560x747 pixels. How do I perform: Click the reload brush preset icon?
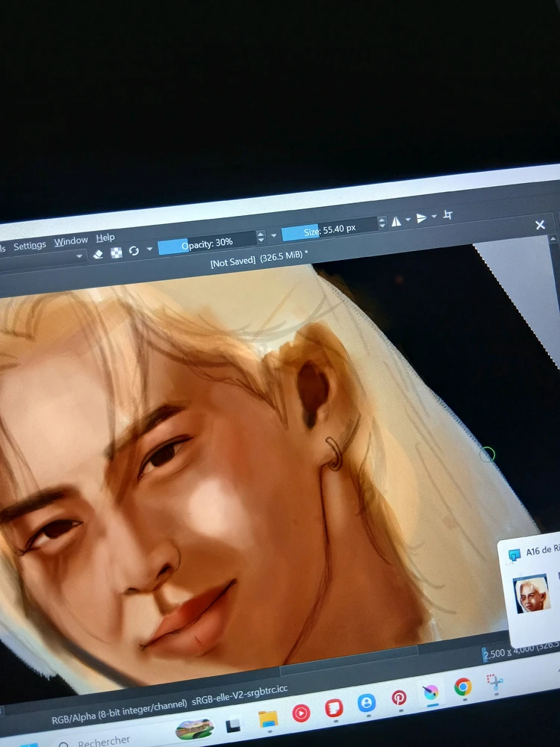(x=134, y=250)
